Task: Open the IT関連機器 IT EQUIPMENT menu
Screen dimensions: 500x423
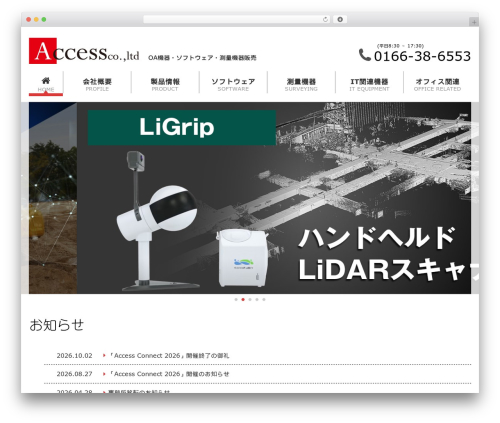Action: (369, 84)
